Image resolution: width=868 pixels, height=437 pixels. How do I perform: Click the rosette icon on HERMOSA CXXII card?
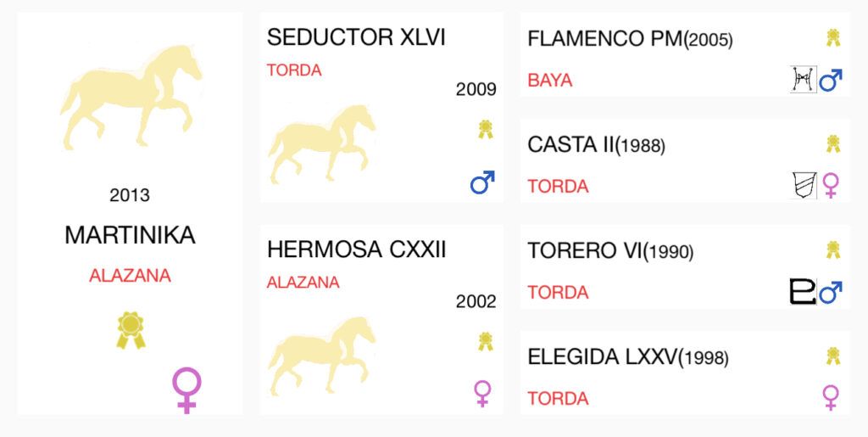[486, 341]
